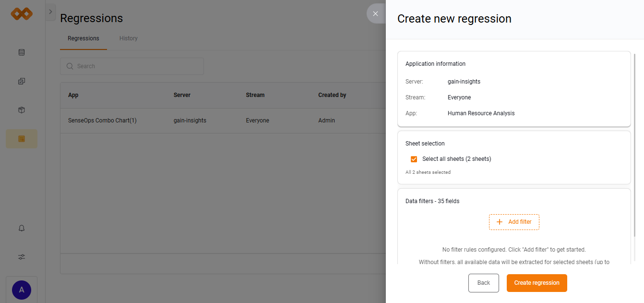The image size is (644, 303).
Task: Click the regressions Search field
Action: click(x=132, y=66)
